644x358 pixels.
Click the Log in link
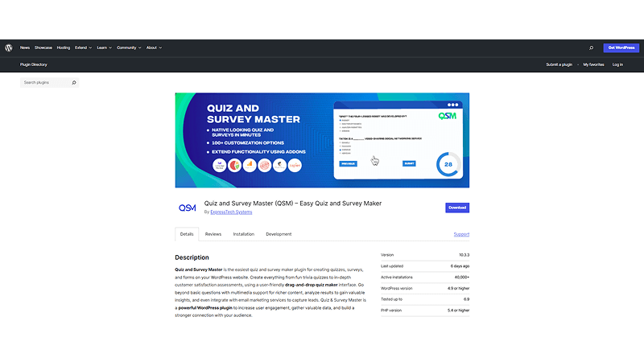point(617,64)
